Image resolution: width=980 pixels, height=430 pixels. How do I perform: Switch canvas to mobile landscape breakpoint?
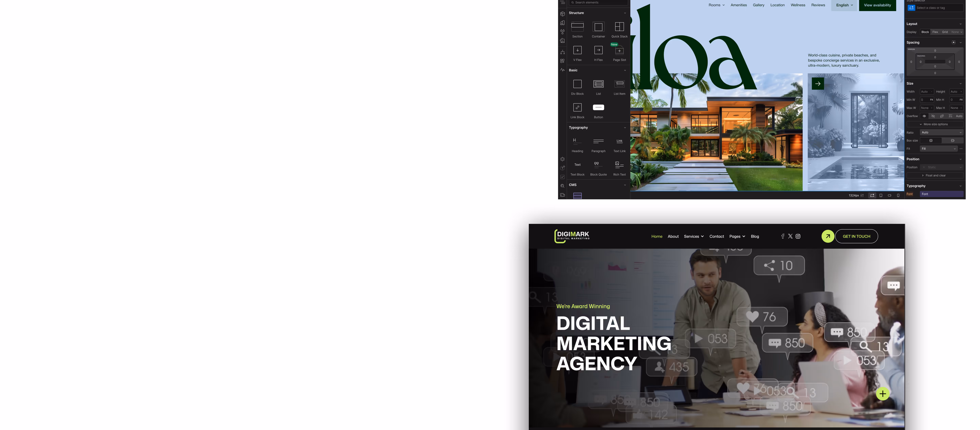(889, 195)
